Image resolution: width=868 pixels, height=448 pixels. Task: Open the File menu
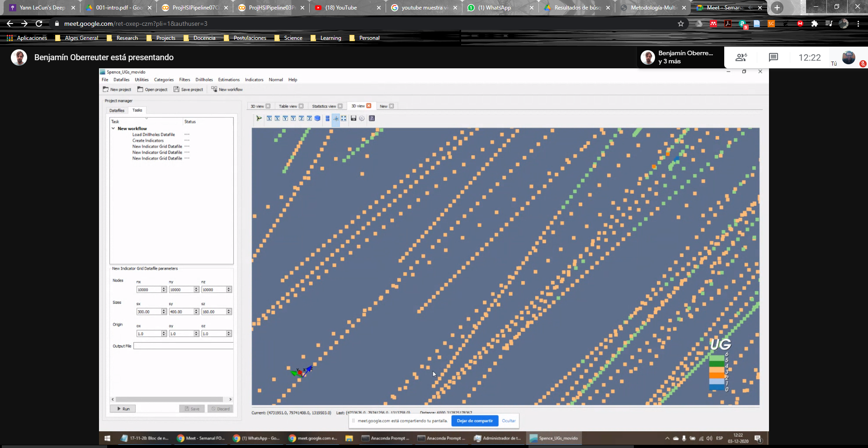(105, 80)
